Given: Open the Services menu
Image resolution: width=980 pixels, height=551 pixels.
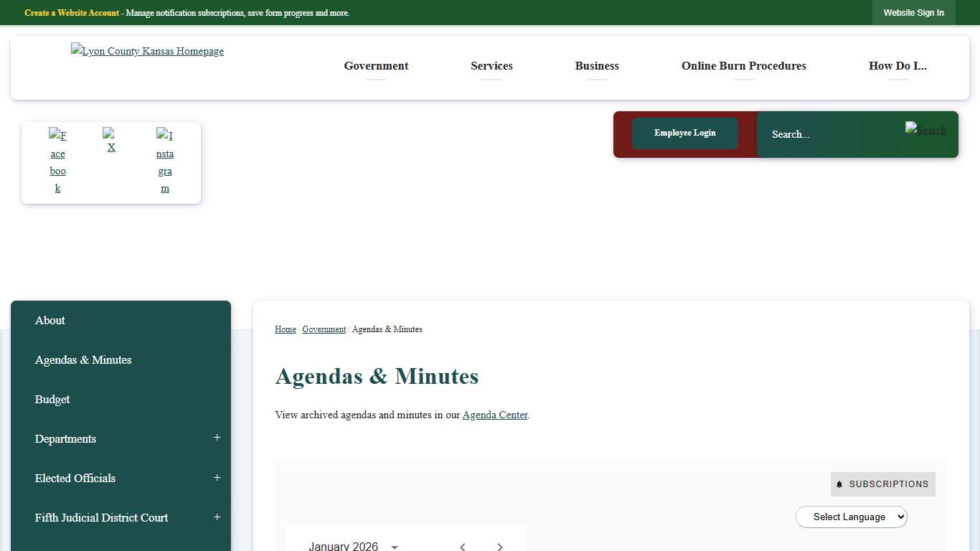Looking at the screenshot, I should 491,66.
